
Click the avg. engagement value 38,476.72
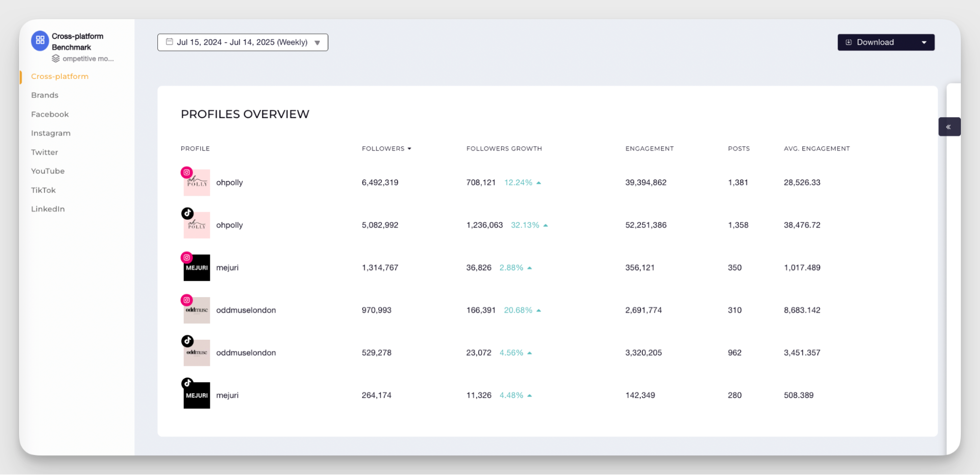pyautogui.click(x=802, y=225)
